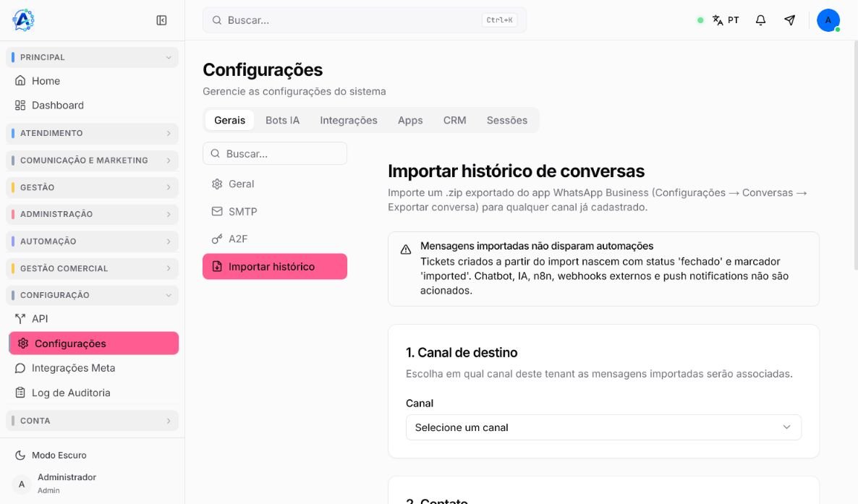858x504 pixels.
Task: Switch to the Apps tab
Action: pos(410,120)
